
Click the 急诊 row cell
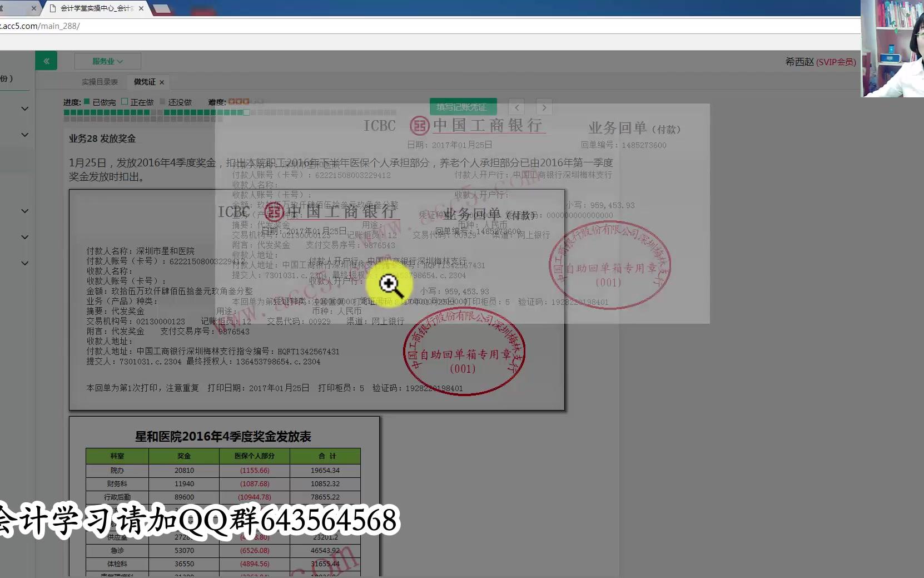click(x=117, y=551)
